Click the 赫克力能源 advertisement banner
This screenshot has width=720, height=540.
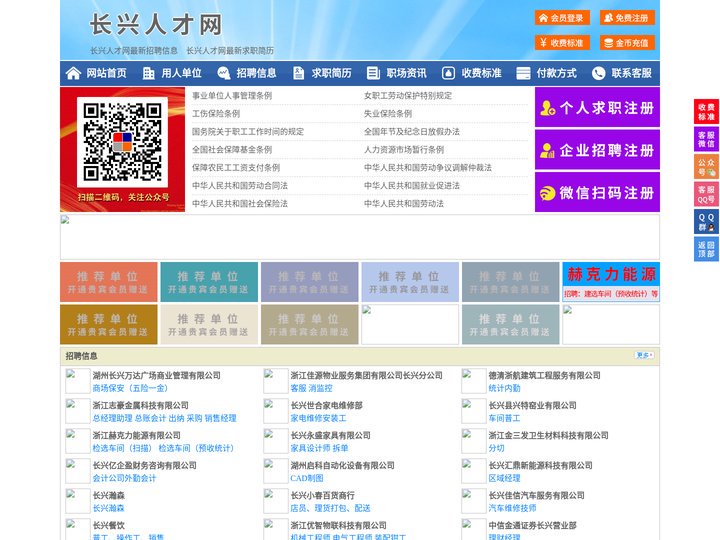pyautogui.click(x=611, y=282)
